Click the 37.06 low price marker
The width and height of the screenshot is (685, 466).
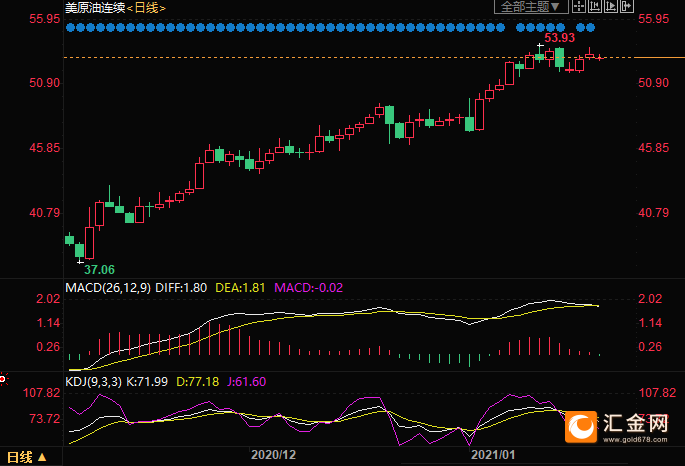(x=99, y=269)
